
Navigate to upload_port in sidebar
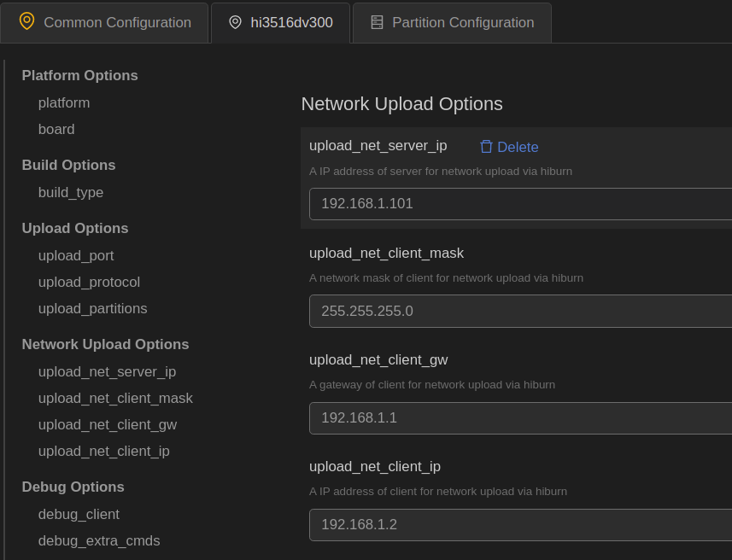(x=76, y=255)
